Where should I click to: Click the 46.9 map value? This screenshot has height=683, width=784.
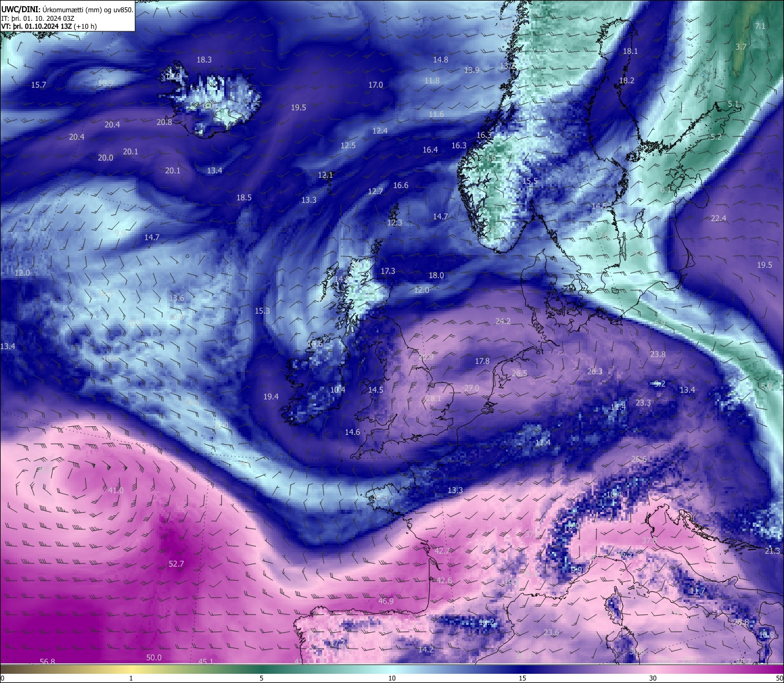(x=386, y=601)
